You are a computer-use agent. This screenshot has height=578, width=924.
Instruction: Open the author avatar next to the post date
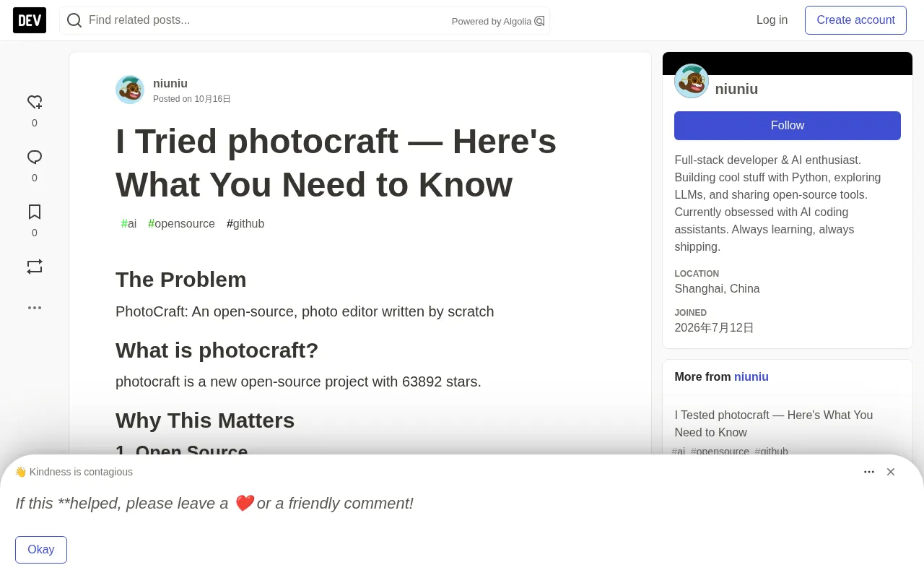pos(130,90)
